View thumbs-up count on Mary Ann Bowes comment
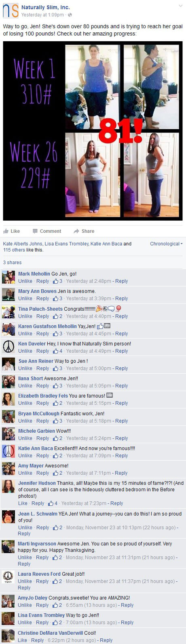This screenshot has height=644, width=186. (58, 299)
